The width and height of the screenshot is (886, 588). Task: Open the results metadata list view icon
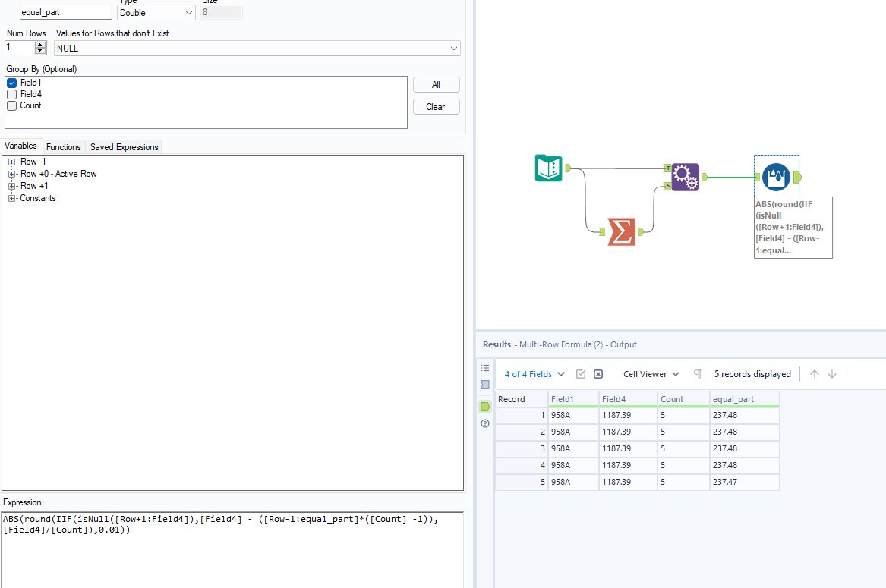point(484,367)
